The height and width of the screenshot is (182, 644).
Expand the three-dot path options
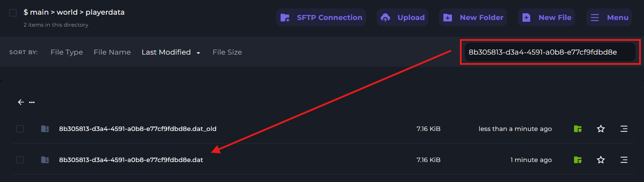[x=32, y=102]
